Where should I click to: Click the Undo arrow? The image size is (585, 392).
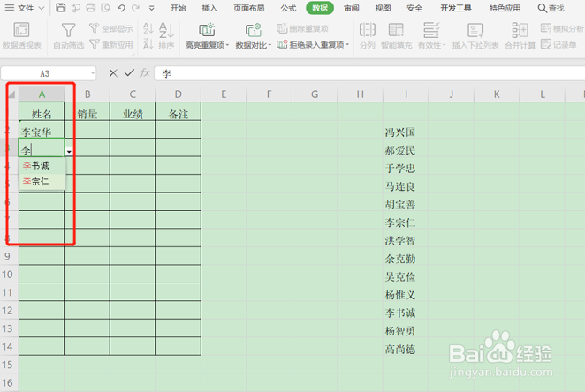[x=121, y=8]
